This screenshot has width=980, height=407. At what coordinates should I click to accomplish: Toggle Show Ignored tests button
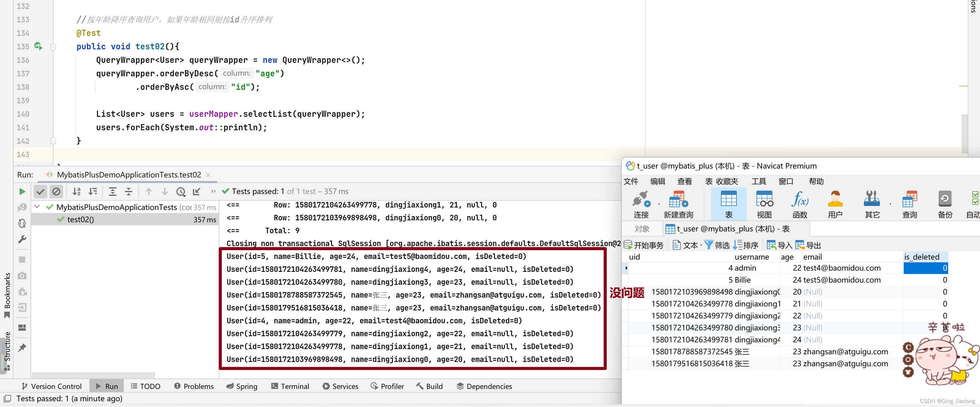click(56, 192)
